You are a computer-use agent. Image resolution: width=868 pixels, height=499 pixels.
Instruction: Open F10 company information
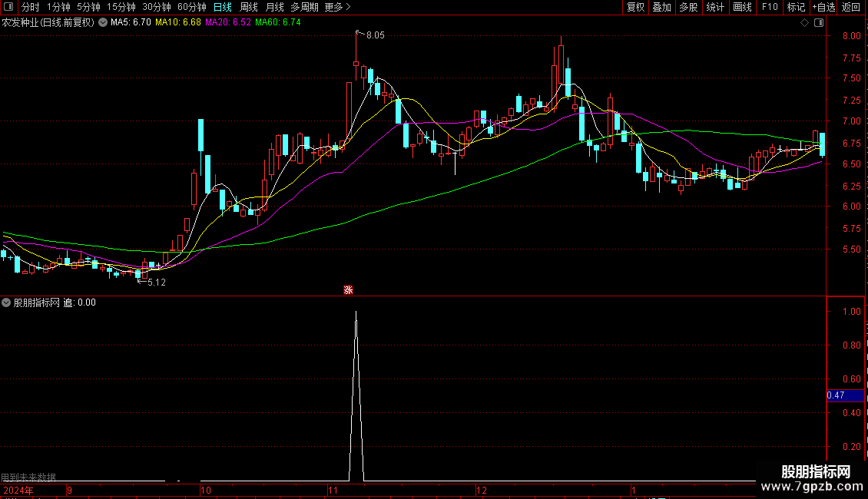click(x=770, y=7)
